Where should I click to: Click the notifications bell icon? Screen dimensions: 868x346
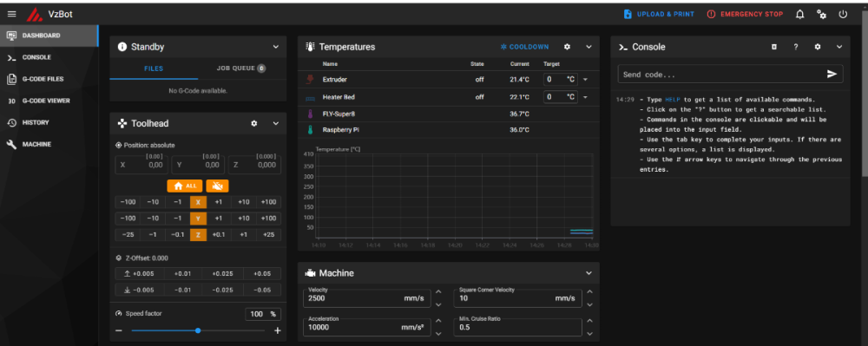(800, 15)
